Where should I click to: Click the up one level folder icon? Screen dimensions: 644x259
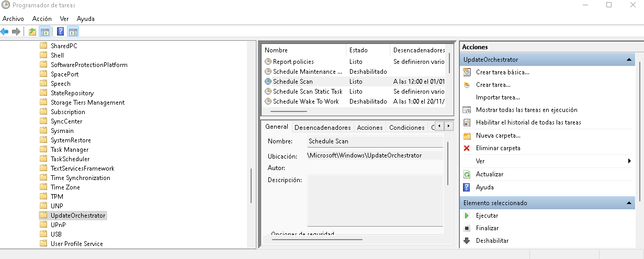(x=32, y=31)
